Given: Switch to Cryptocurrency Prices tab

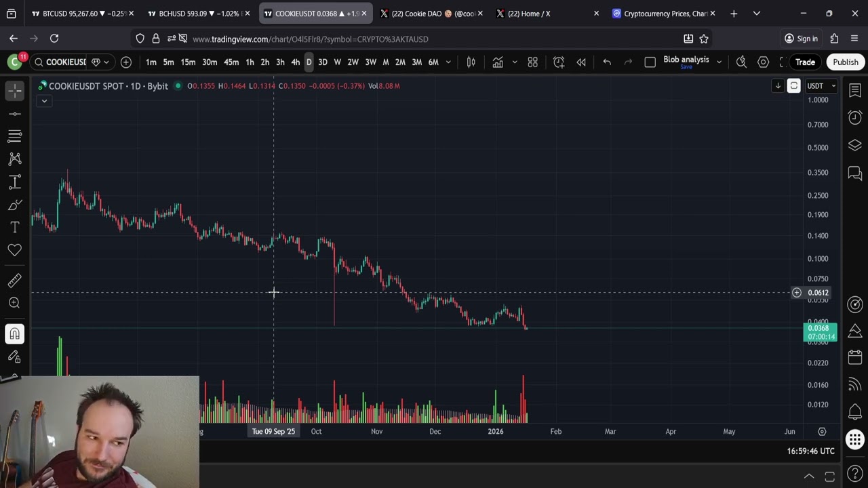Looking at the screenshot, I should click(664, 14).
